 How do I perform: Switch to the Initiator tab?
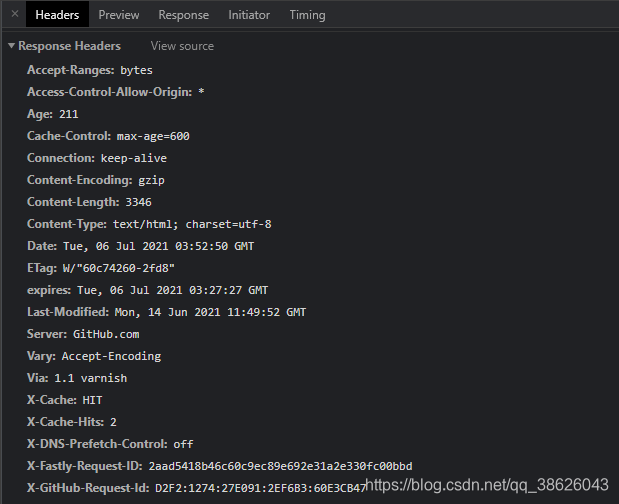[249, 15]
